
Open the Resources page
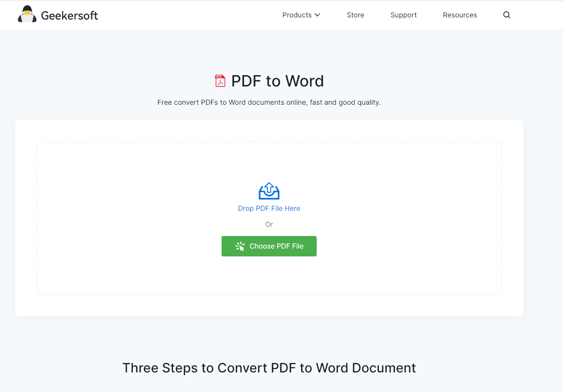click(x=460, y=15)
